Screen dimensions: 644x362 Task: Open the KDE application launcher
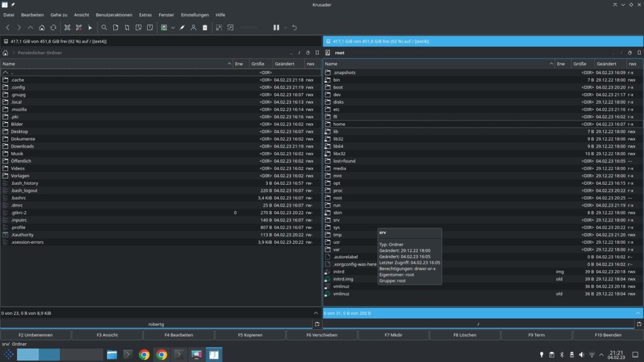[9, 354]
